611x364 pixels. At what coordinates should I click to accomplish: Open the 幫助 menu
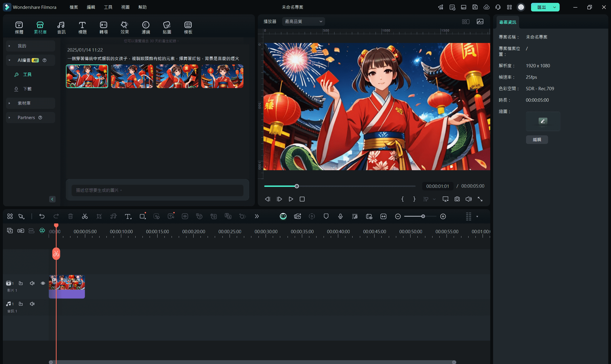(x=142, y=7)
